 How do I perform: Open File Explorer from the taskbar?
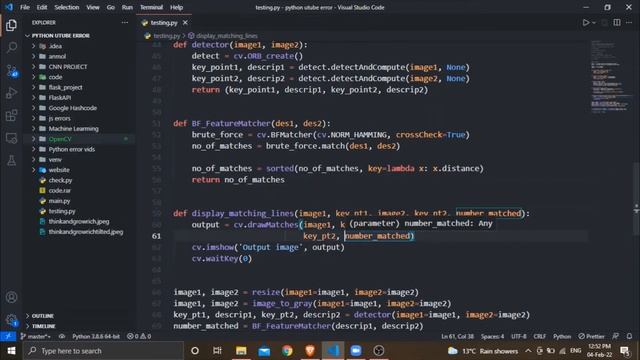click(241, 351)
